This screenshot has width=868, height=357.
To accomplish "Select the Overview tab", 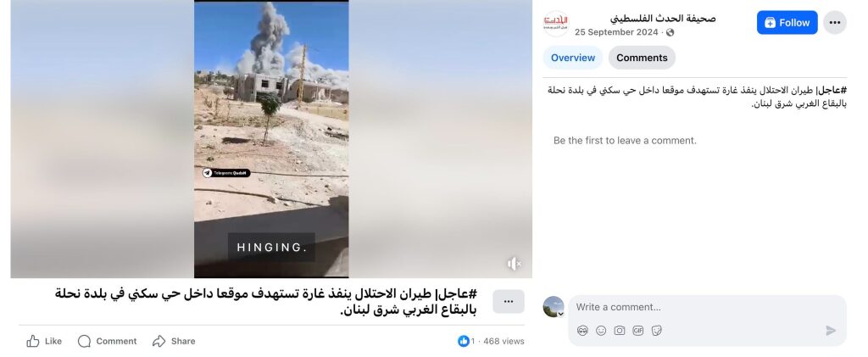I will (573, 58).
